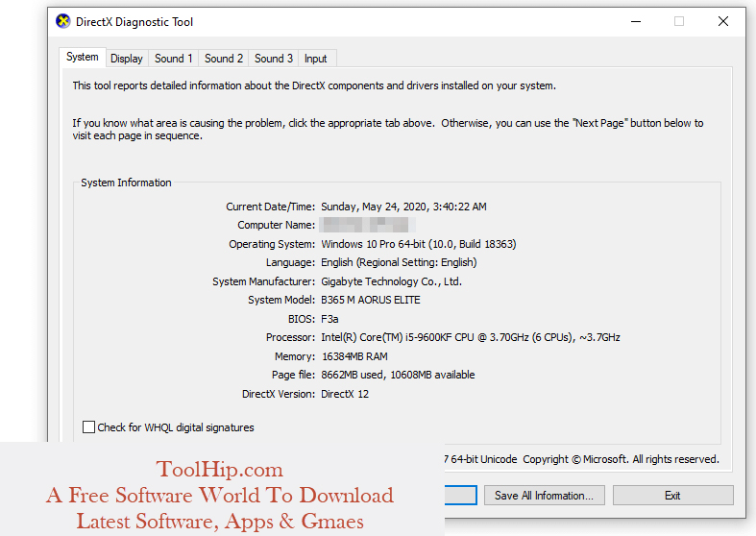Open the Display tab
Image resolution: width=756 pixels, height=536 pixels.
point(127,59)
